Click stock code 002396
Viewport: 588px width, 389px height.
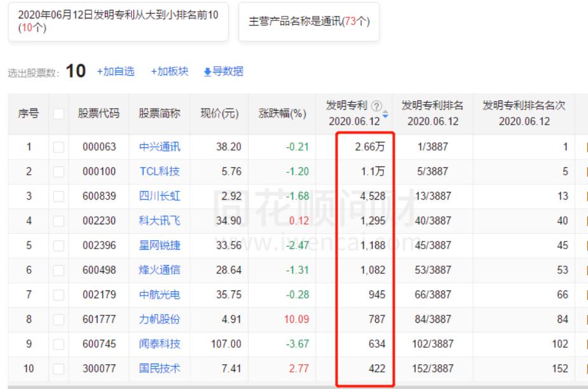pyautogui.click(x=99, y=245)
